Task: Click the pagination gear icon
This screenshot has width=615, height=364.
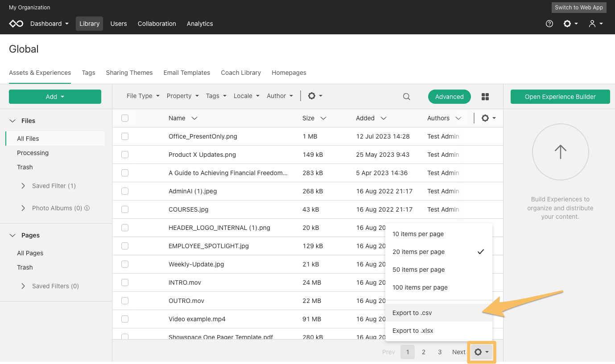Action: coord(482,352)
